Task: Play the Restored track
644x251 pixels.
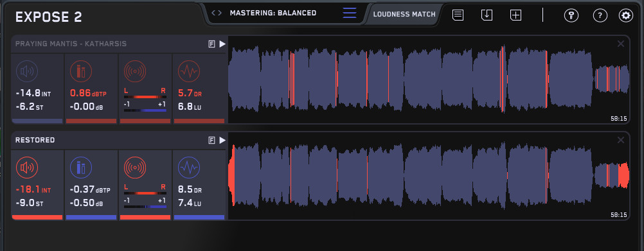Action: [x=222, y=140]
